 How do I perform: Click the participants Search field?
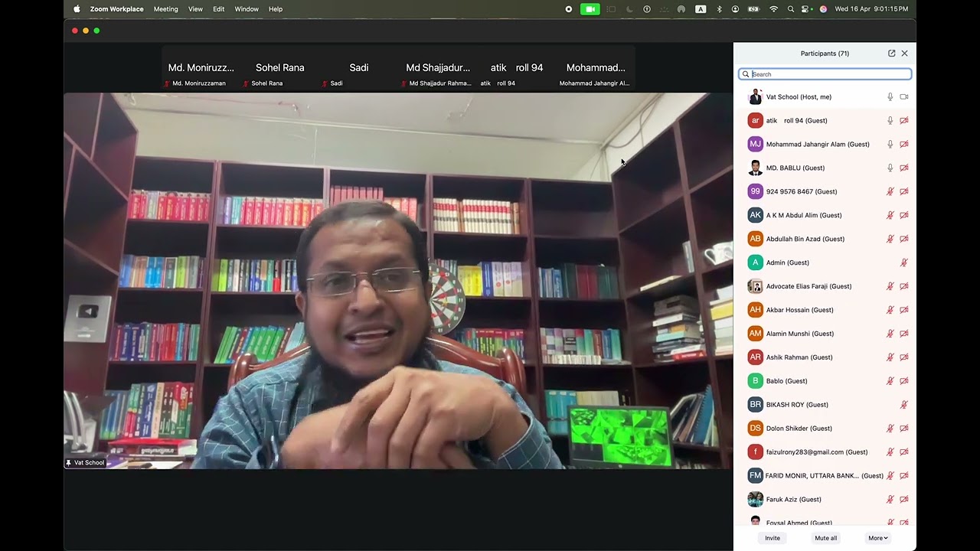pyautogui.click(x=825, y=74)
